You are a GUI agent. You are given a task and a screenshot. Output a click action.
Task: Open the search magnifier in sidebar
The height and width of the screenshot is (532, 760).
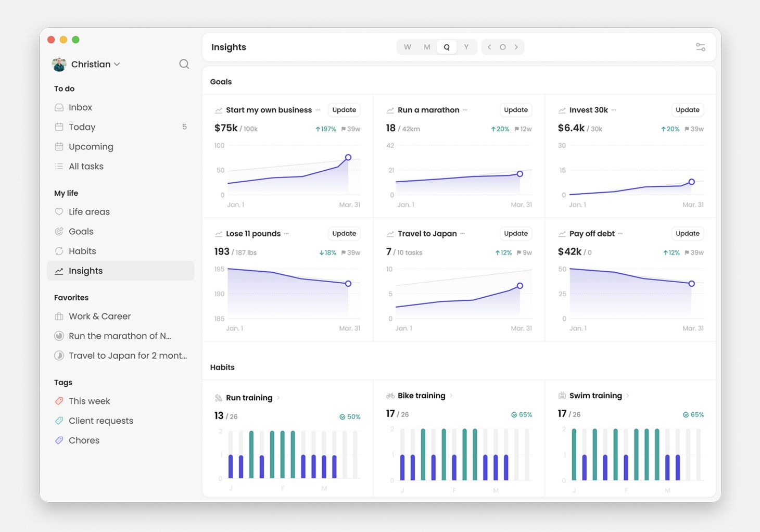click(x=184, y=64)
